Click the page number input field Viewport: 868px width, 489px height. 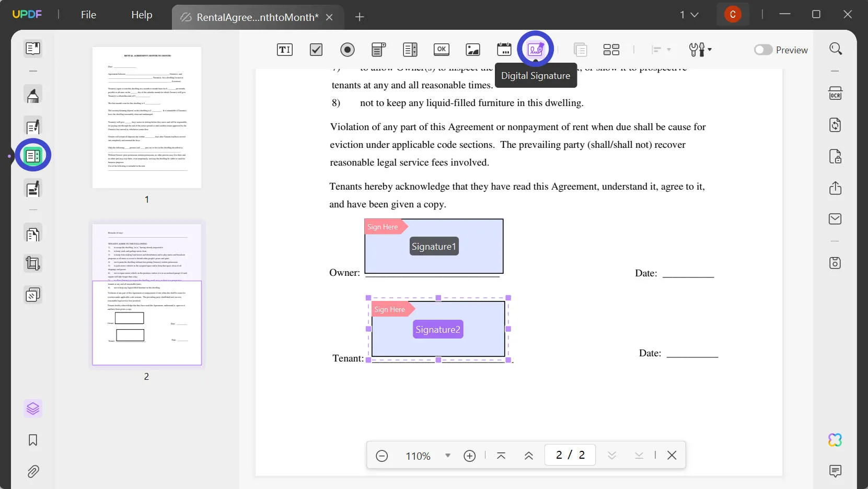570,455
